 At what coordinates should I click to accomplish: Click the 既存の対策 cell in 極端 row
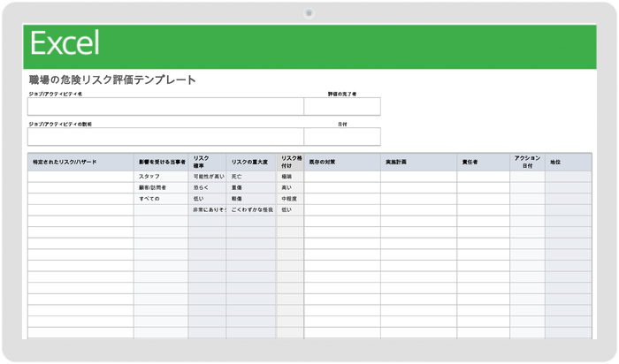coord(342,177)
